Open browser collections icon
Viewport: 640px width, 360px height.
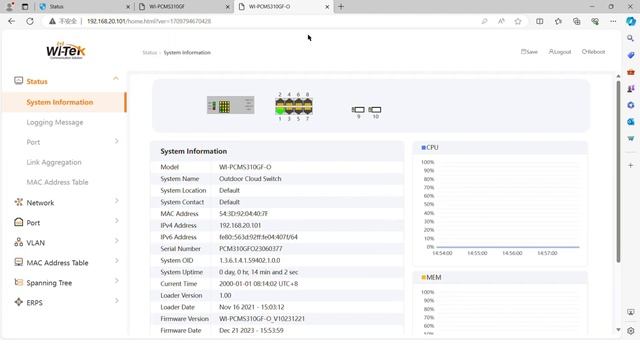point(576,21)
